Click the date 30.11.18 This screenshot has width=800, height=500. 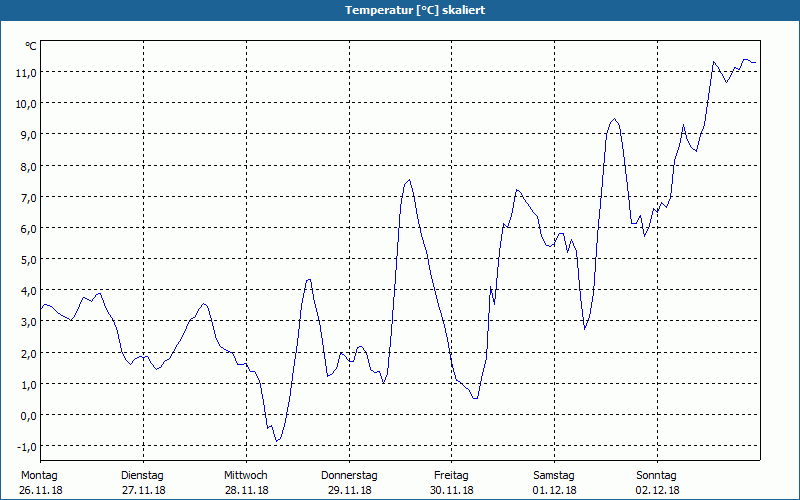point(452,490)
